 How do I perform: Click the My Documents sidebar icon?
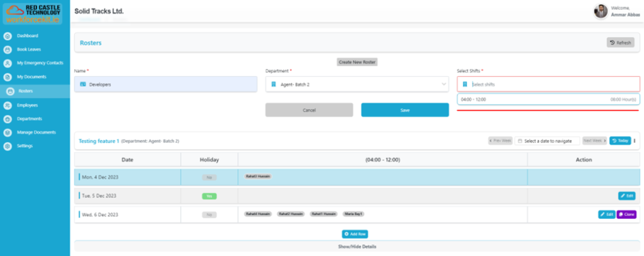(8, 77)
